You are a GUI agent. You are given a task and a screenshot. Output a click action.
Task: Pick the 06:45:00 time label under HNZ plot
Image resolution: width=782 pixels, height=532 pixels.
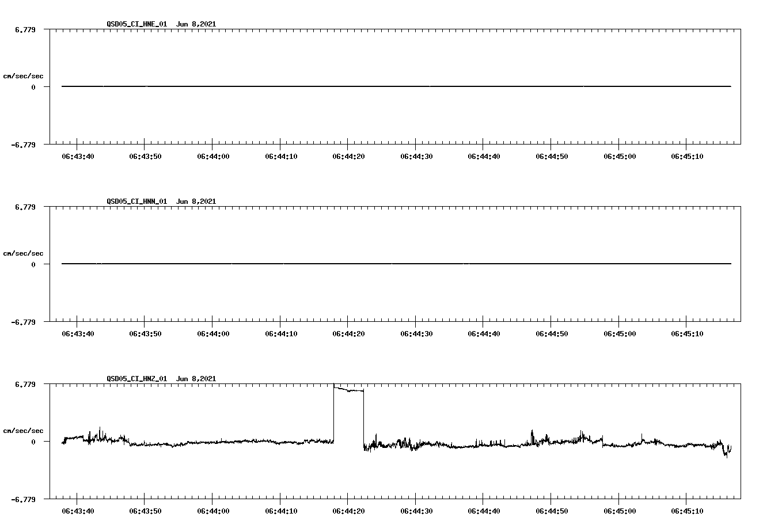pos(620,511)
